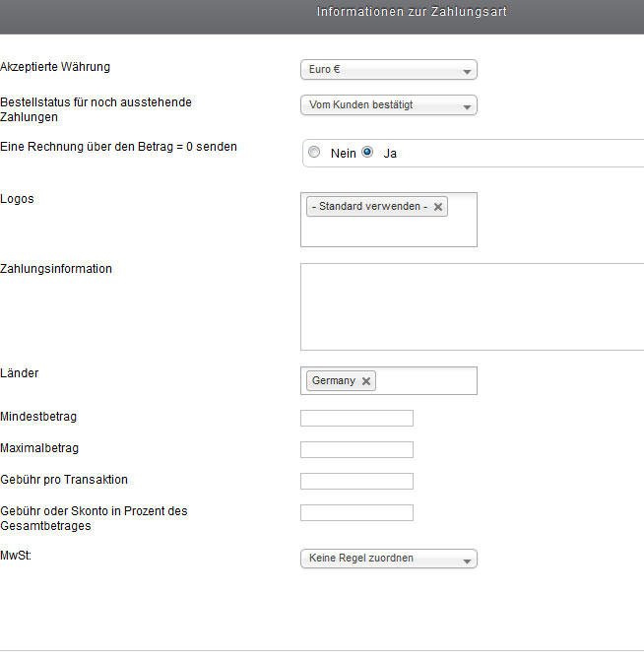
Task: Expand the 'Vom Kunden bestätigt' order status dropdown
Action: click(388, 105)
